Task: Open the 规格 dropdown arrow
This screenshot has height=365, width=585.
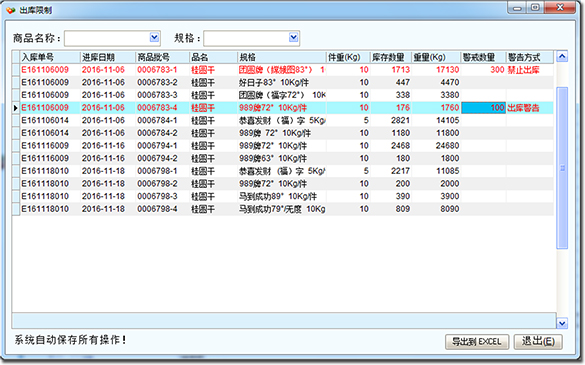Action: pos(294,38)
